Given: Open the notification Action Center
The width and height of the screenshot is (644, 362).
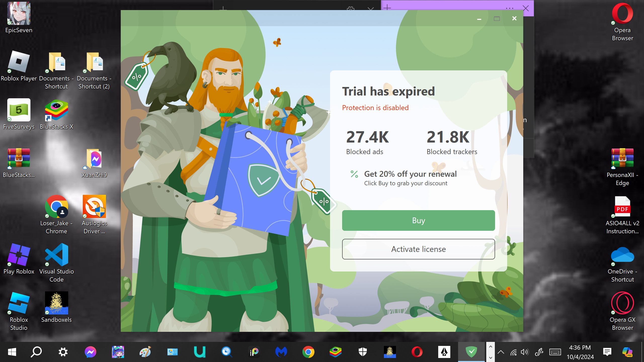Looking at the screenshot, I should point(607,352).
